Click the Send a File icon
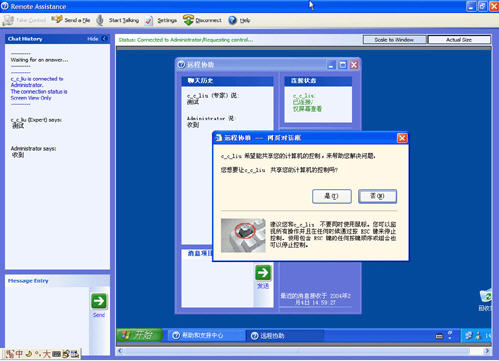 pos(57,20)
